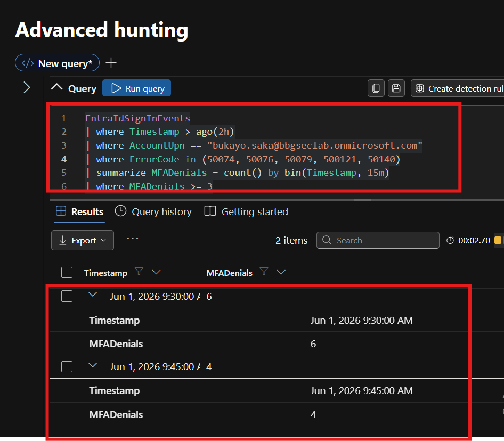This screenshot has width=504, height=441.
Task: Toggle the select-all rows checkbox
Action: (x=67, y=273)
